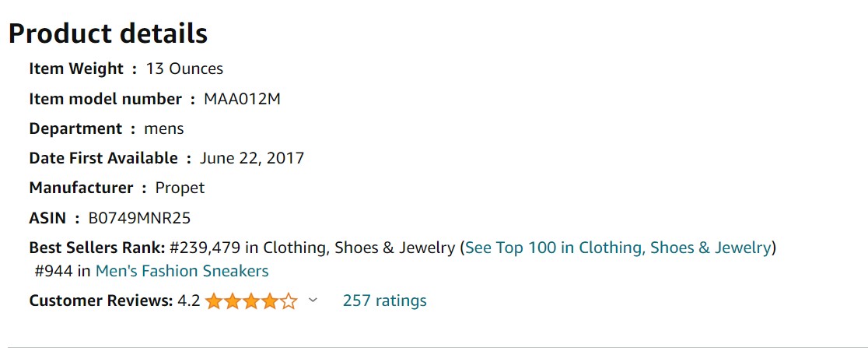The width and height of the screenshot is (868, 348).
Task: Click the Department value mens
Action: [x=164, y=130]
